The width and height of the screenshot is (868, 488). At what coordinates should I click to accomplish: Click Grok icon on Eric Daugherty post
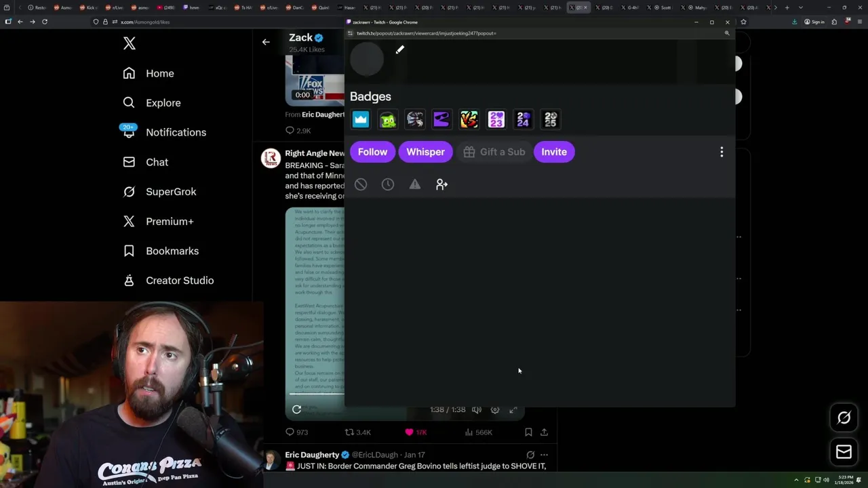[530, 455]
